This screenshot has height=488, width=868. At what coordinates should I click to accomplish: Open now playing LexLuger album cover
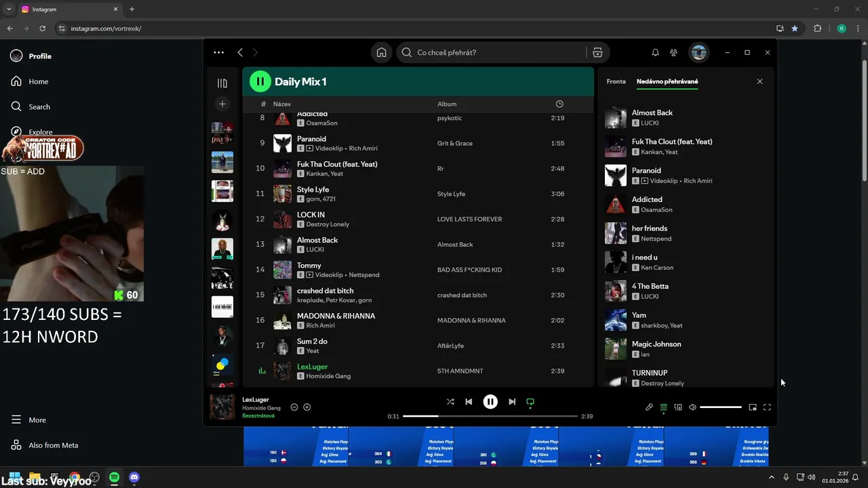pos(222,407)
